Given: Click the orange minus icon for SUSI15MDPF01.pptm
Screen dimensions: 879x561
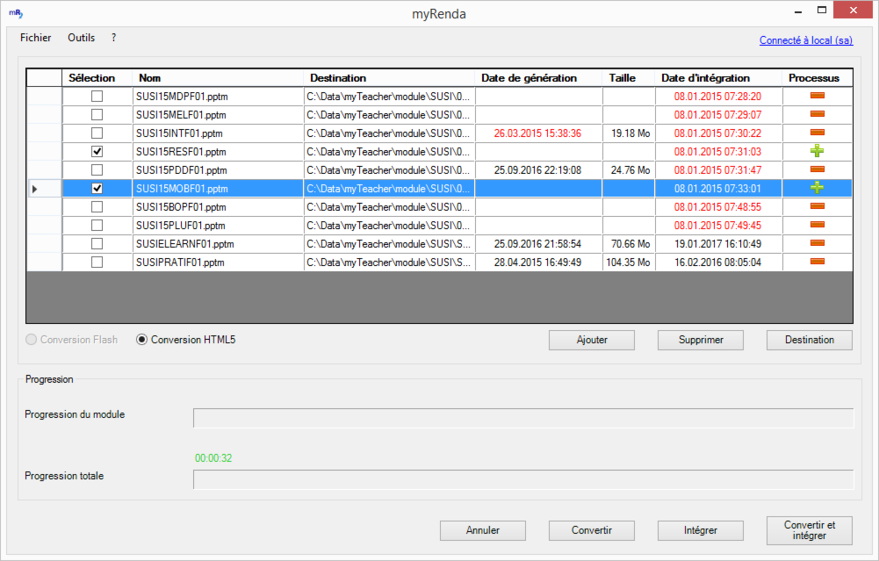Looking at the screenshot, I should 816,96.
